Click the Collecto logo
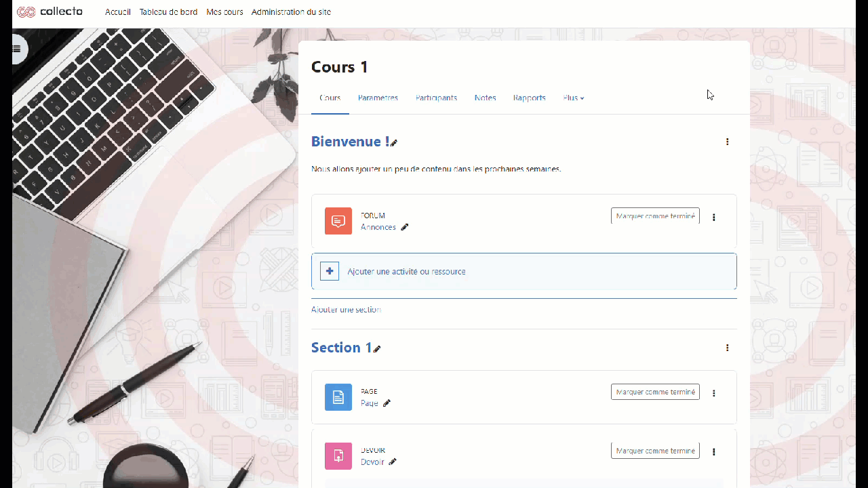 (x=50, y=12)
